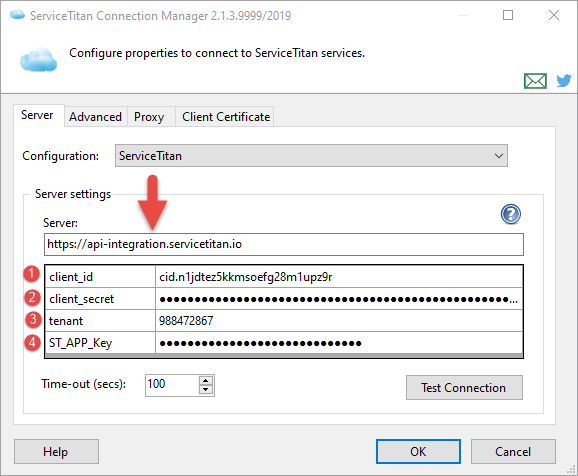Click the Test Connection button
Screen dimensions: 578x476
click(x=464, y=388)
